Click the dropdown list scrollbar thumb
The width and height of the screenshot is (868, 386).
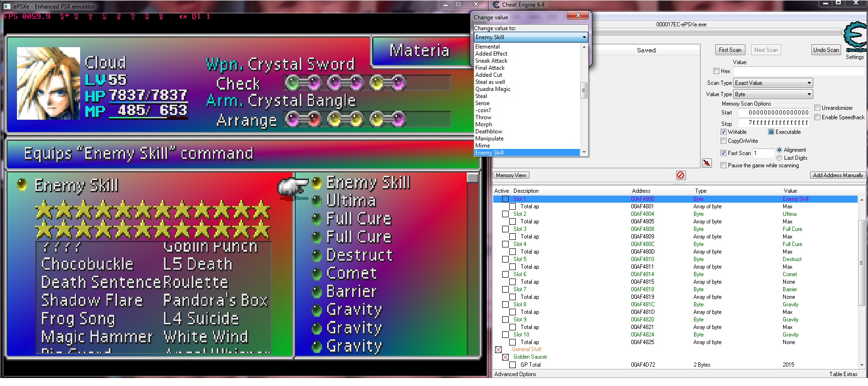tap(584, 90)
